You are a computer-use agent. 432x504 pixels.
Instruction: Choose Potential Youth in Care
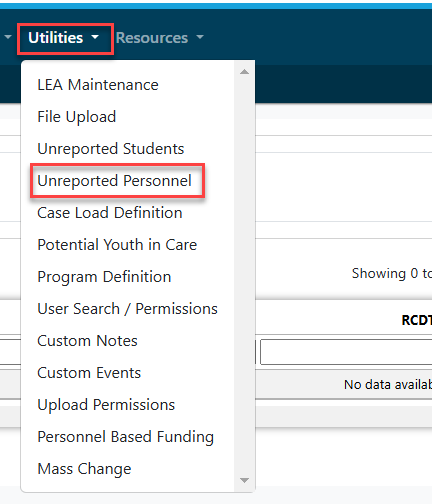coord(117,245)
